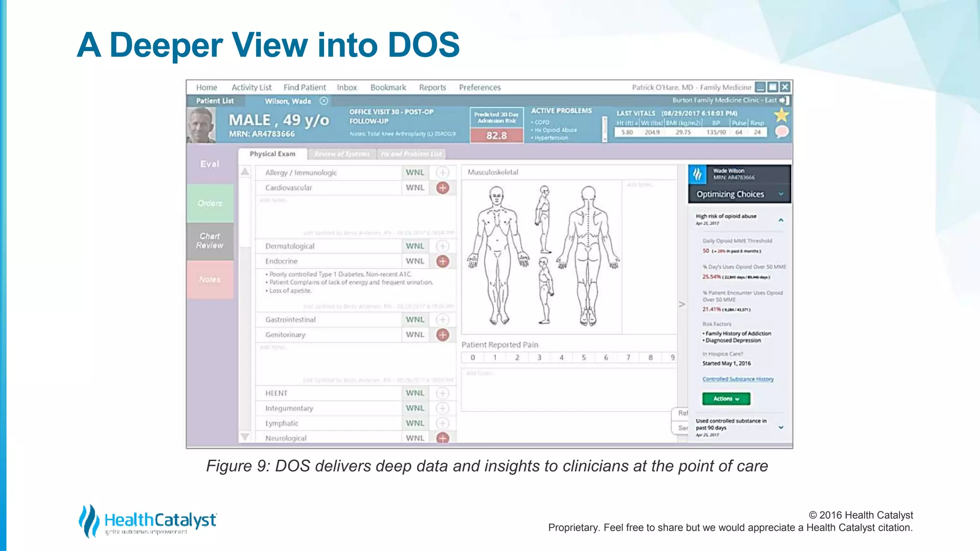
Task: Click the plus icon for Lymphatic
Action: 443,423
